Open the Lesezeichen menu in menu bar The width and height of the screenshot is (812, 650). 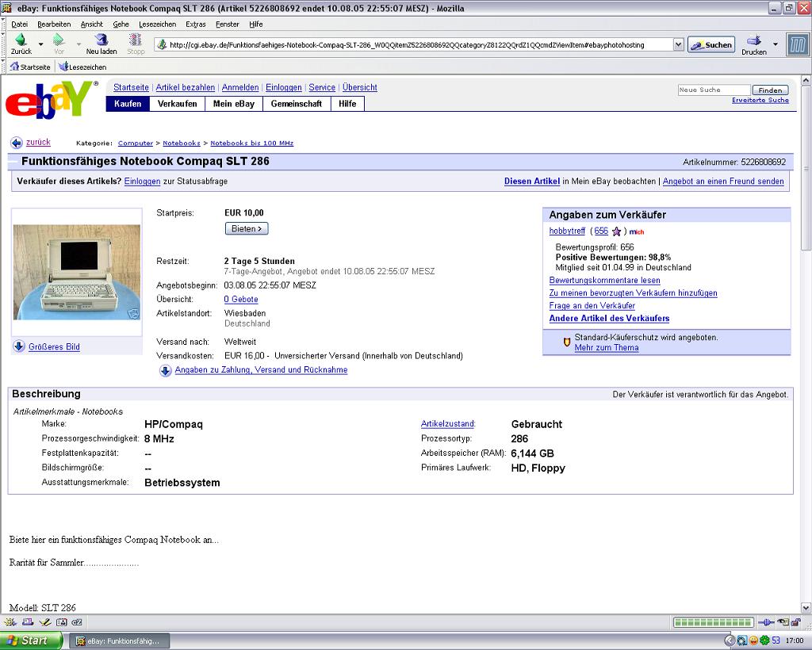[158, 25]
